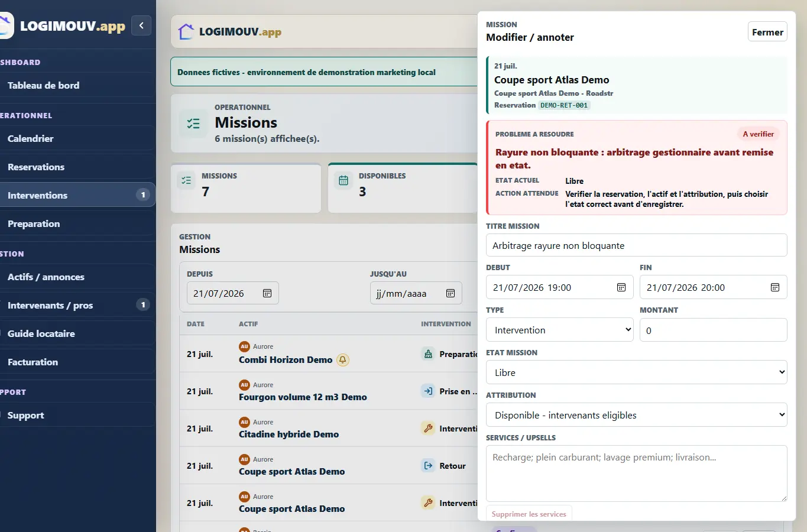807x532 pixels.
Task: Click the Disponibles calendar icon card
Action: click(343, 180)
